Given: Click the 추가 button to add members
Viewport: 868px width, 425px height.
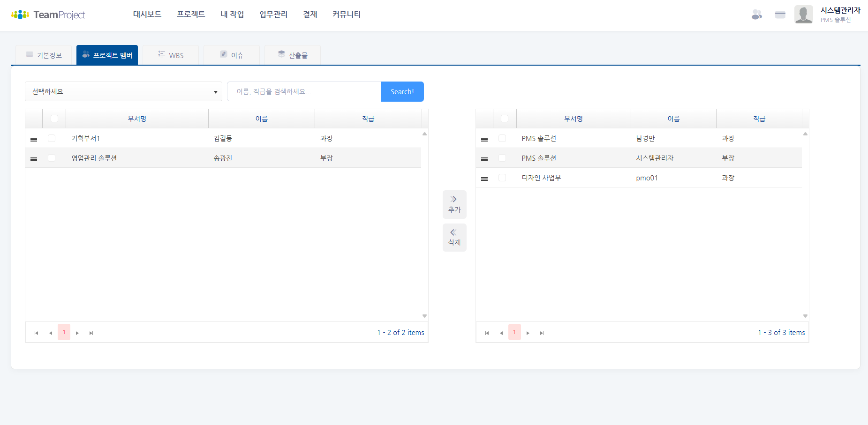Looking at the screenshot, I should click(x=454, y=204).
